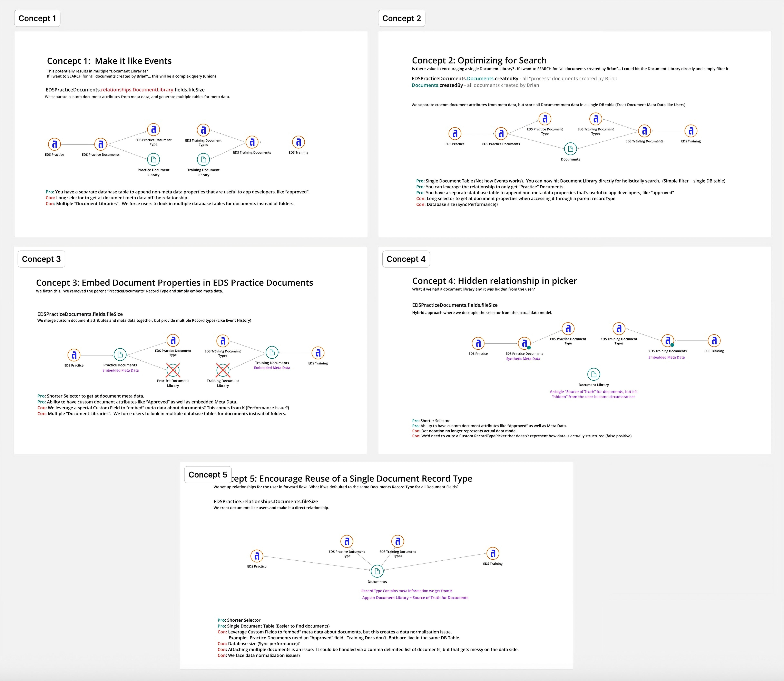
Task: Select the Documents node icon in Concept 2
Action: coord(570,149)
